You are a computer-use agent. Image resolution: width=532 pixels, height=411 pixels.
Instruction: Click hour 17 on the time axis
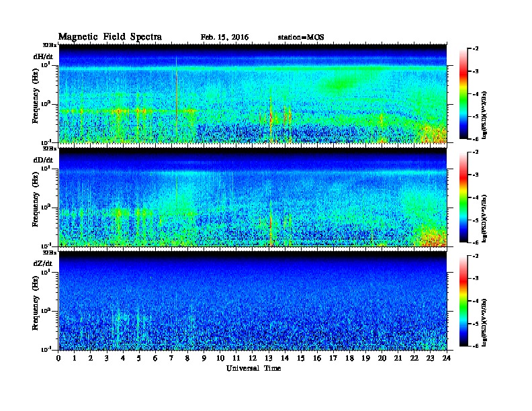(x=334, y=358)
